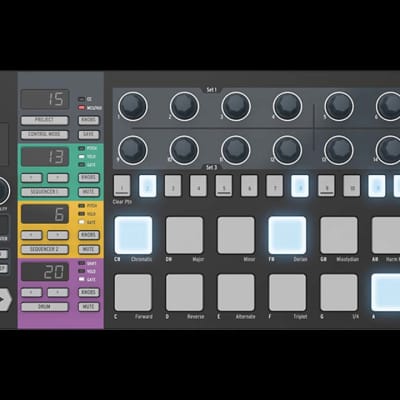The image size is (400, 400).
Task: Click the play button on the left edge
Action: click(4, 299)
